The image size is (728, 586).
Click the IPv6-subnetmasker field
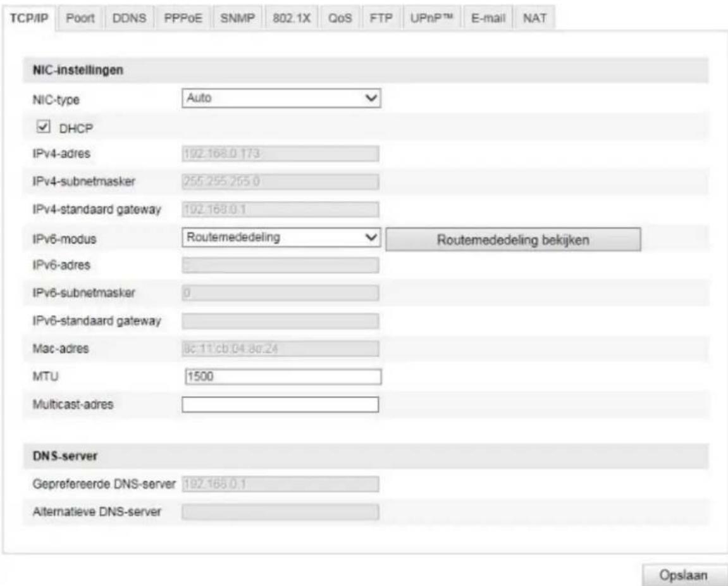click(280, 293)
